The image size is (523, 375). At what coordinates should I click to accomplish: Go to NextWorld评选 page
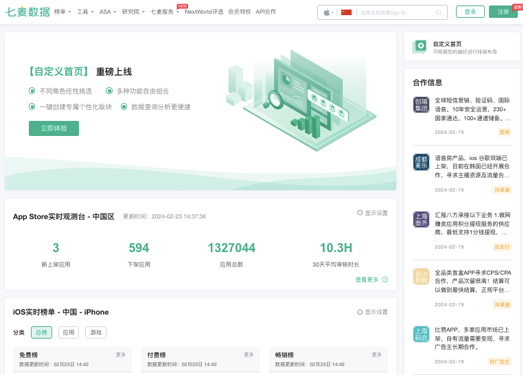coord(204,12)
